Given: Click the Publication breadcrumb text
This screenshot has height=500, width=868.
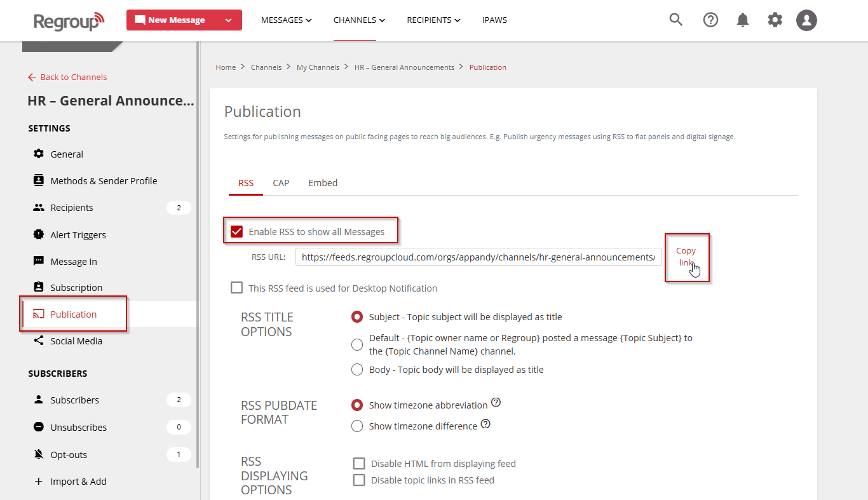Looking at the screenshot, I should point(488,67).
